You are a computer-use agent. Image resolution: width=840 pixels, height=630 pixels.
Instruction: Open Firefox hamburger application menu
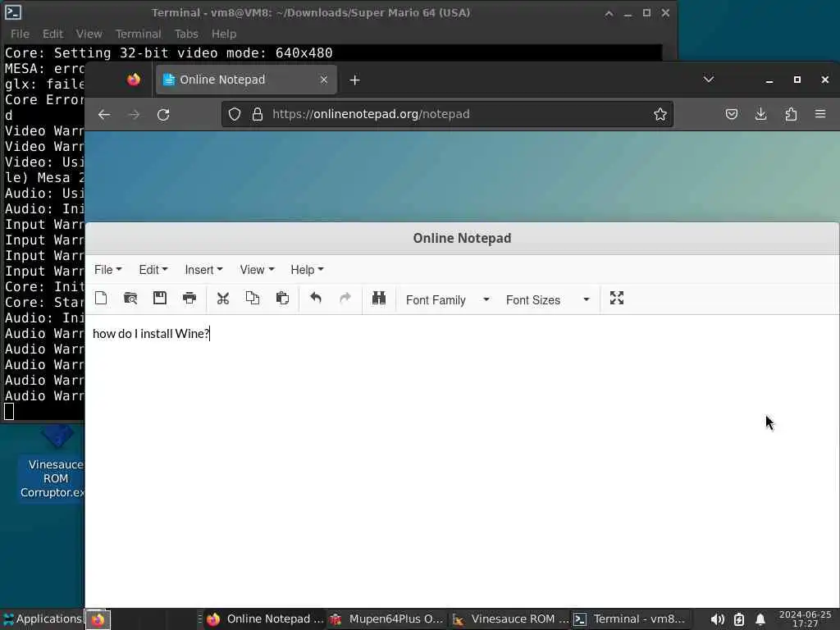coord(820,114)
